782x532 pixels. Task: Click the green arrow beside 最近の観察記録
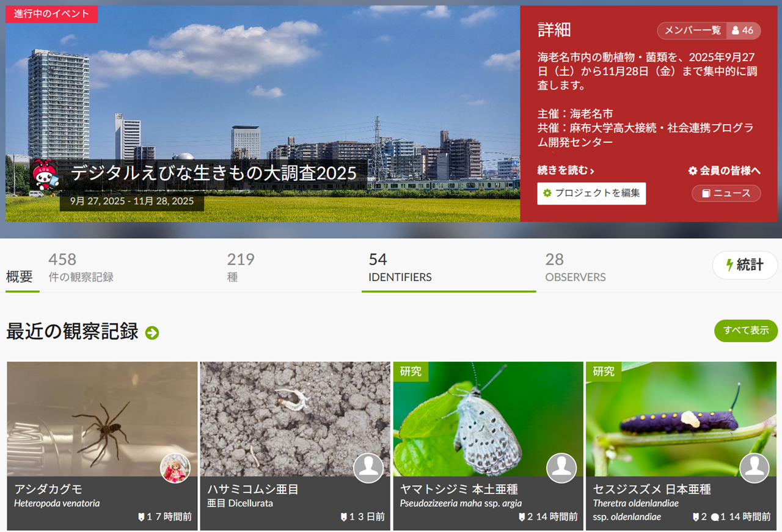pos(152,333)
